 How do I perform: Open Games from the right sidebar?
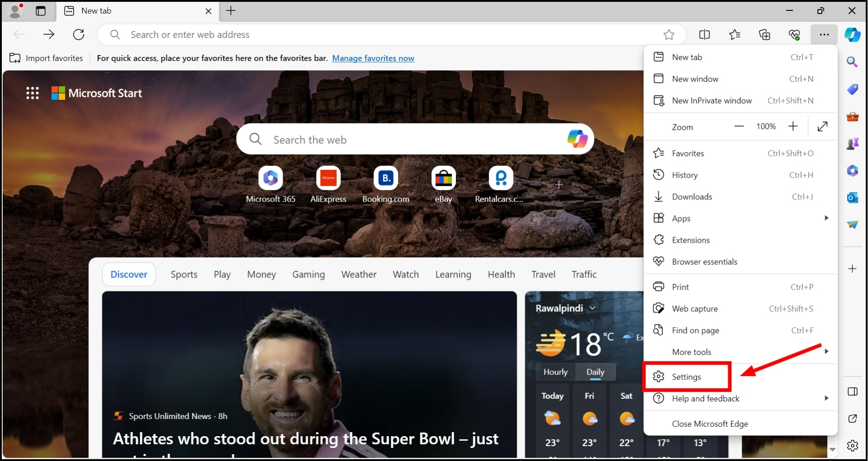853,143
